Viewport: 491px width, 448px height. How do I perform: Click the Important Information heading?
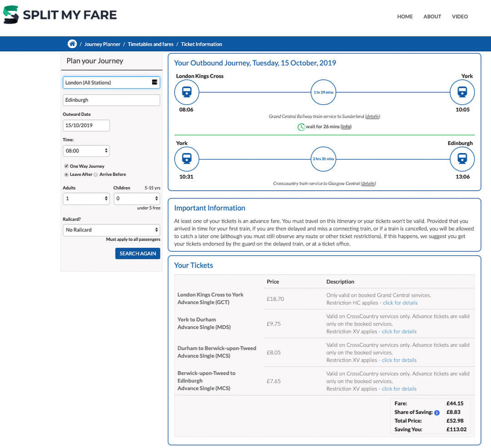(210, 208)
